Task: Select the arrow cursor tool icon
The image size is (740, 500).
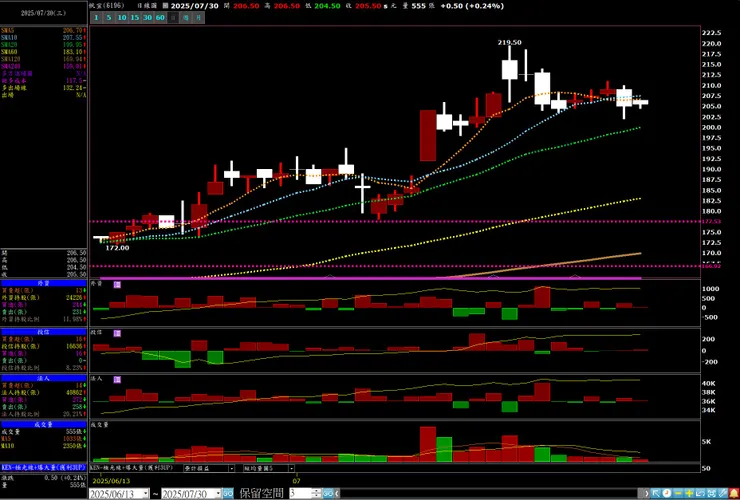Action: (x=656, y=493)
